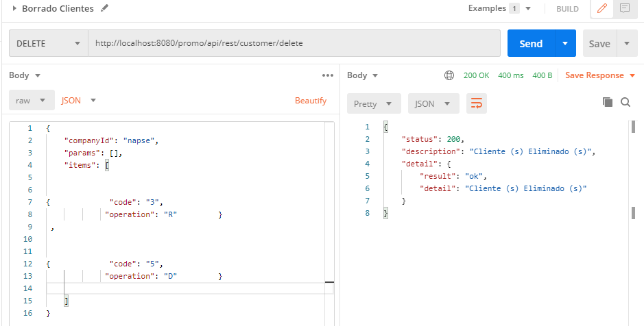The image size is (644, 326).
Task: Copy the response with the copy icon
Action: (x=607, y=102)
